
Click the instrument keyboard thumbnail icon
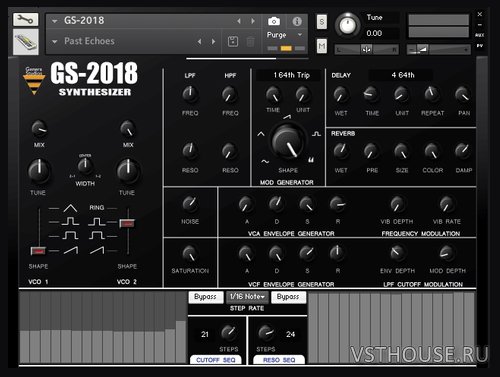tap(26, 42)
